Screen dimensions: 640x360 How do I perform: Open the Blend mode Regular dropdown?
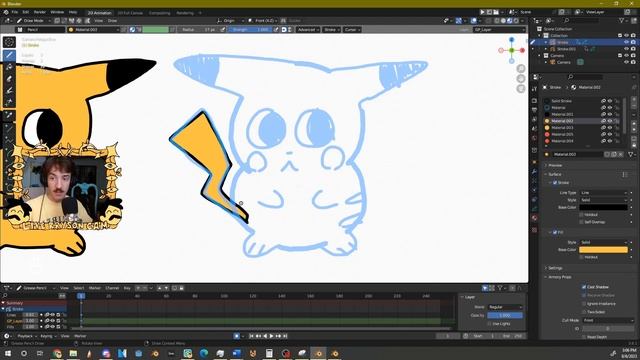coord(505,307)
